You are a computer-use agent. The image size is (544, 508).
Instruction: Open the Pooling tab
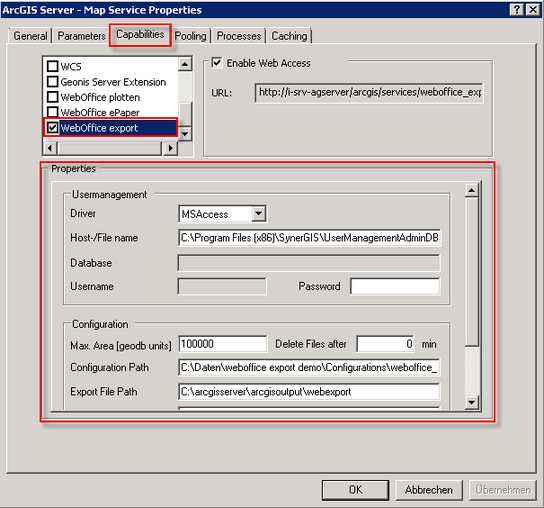(x=190, y=36)
